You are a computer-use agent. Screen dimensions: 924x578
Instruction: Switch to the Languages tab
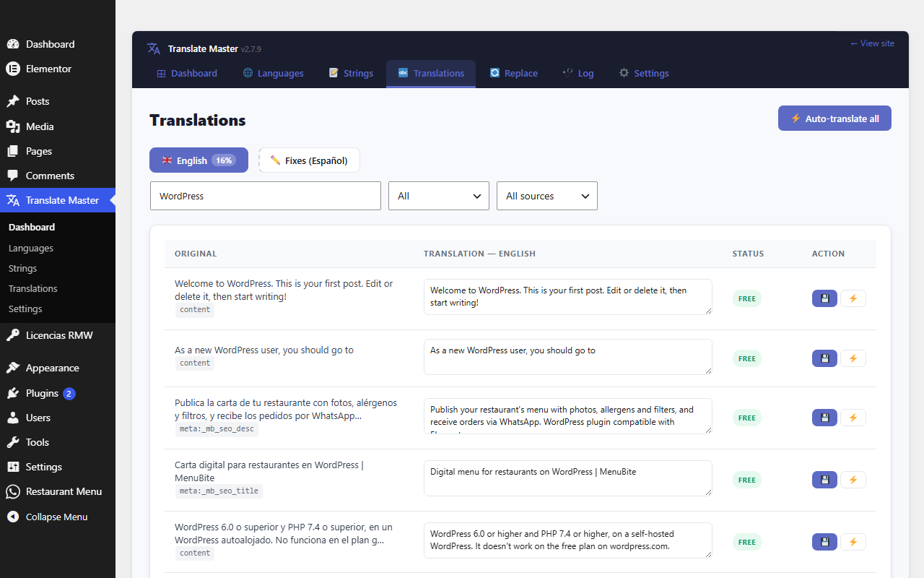coord(273,73)
